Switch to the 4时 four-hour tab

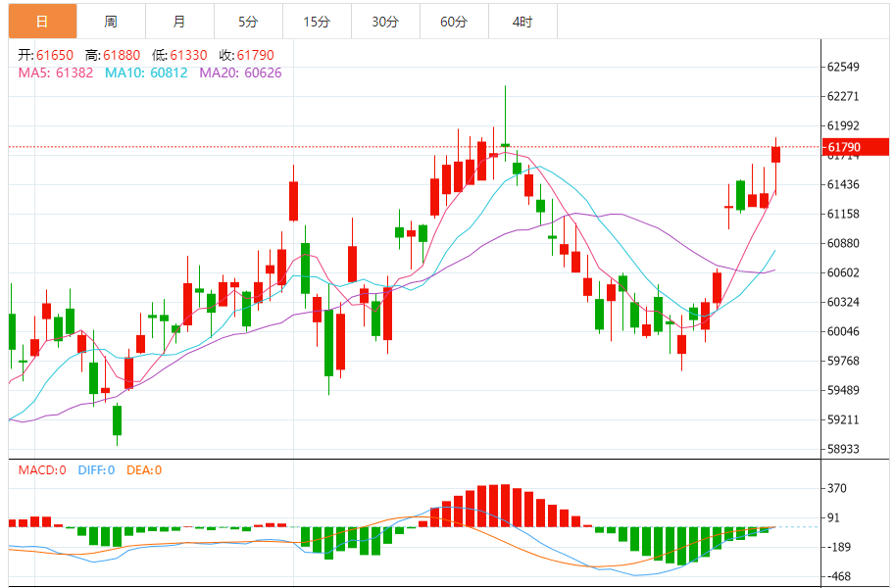pyautogui.click(x=522, y=21)
